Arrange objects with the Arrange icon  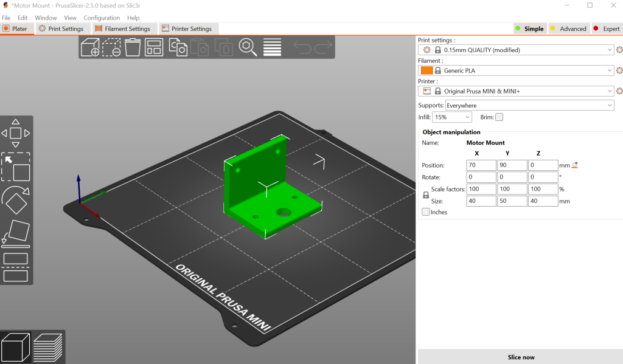pos(154,47)
